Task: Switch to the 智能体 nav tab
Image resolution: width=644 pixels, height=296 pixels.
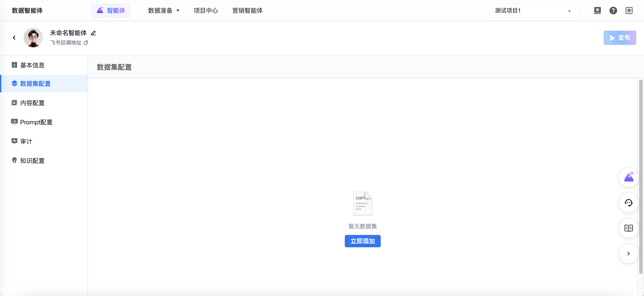Action: pos(110,11)
